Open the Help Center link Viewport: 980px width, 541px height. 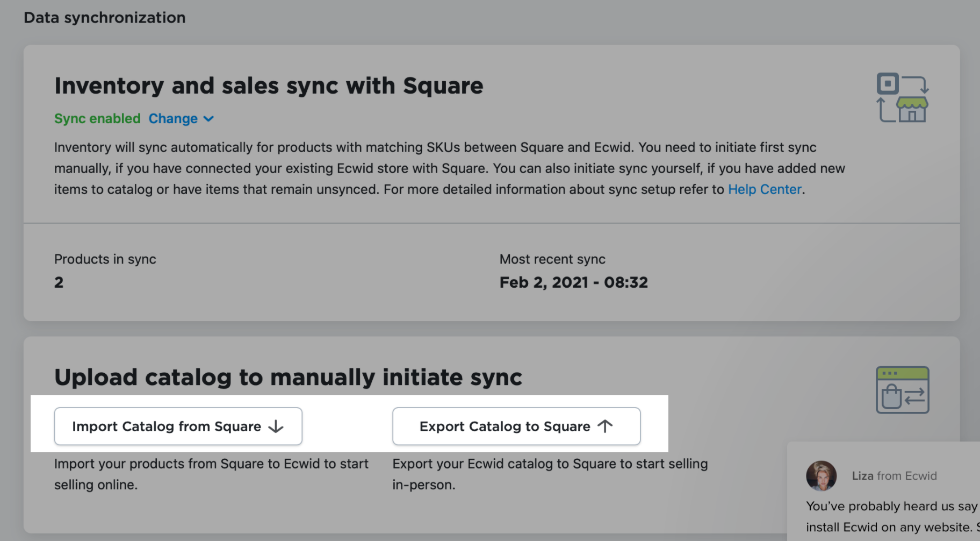[764, 189]
